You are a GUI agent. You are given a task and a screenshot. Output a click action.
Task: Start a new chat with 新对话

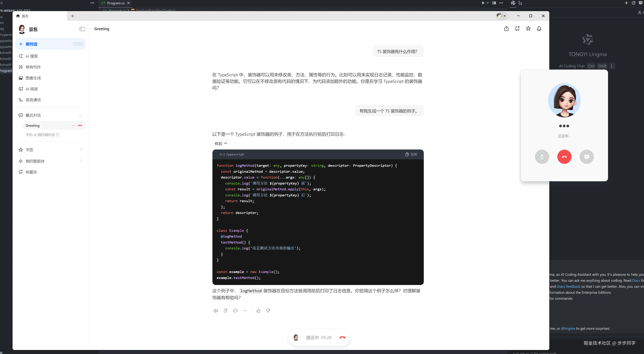(x=51, y=44)
